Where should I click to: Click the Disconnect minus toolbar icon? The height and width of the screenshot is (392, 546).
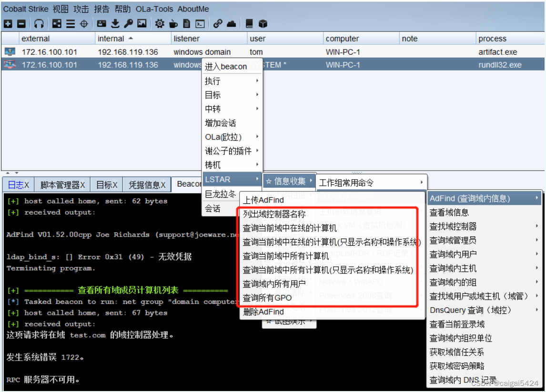(x=21, y=24)
